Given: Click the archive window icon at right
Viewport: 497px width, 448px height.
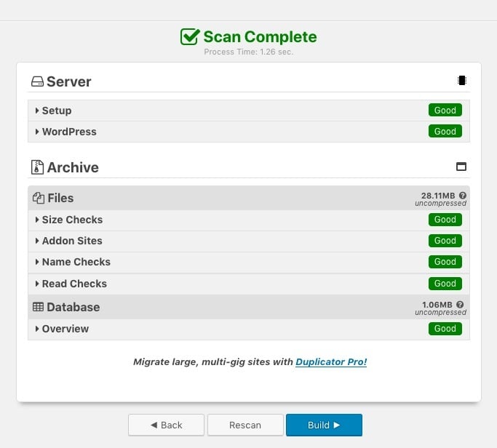Looking at the screenshot, I should coord(461,167).
